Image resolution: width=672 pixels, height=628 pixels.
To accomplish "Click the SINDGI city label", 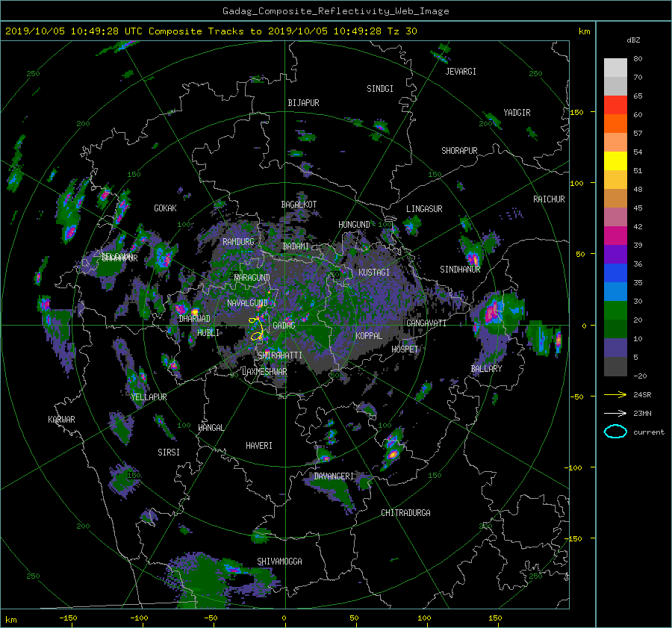I will 380,89.
